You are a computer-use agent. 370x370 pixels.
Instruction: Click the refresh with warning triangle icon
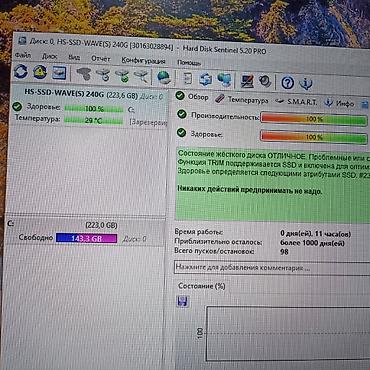pyautogui.click(x=40, y=72)
